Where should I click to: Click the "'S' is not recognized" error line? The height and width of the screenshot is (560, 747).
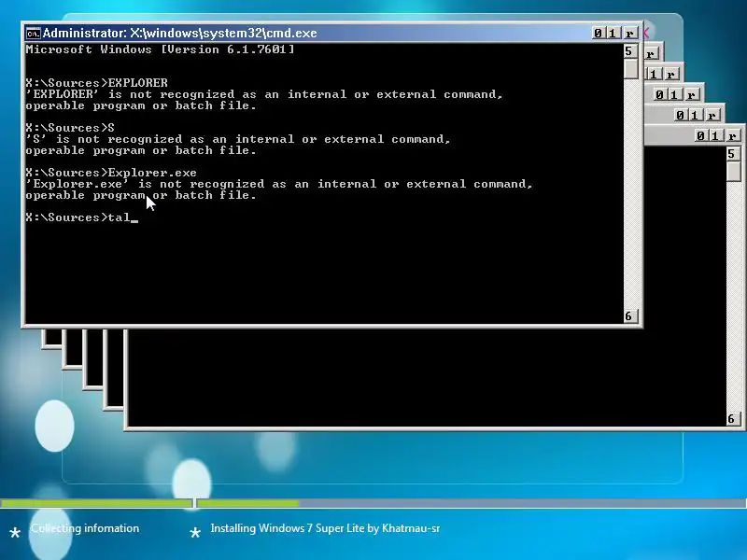coord(238,139)
